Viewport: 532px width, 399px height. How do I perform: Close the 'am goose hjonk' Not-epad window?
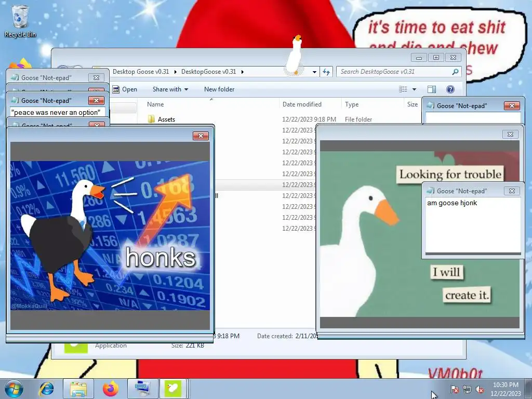(512, 191)
